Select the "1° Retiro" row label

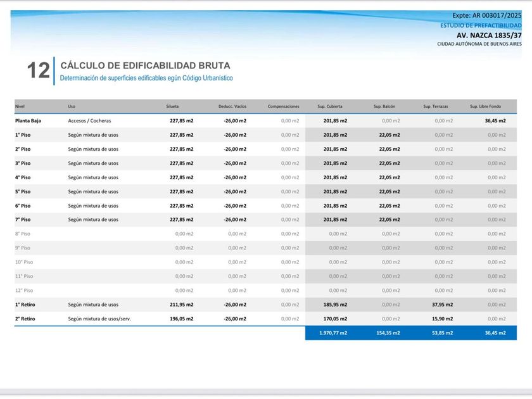tap(25, 305)
